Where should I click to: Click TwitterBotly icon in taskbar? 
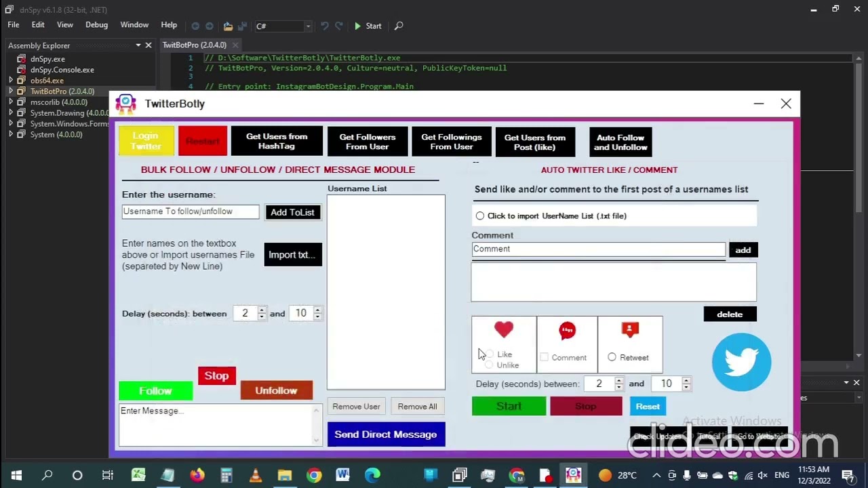pos(574,475)
